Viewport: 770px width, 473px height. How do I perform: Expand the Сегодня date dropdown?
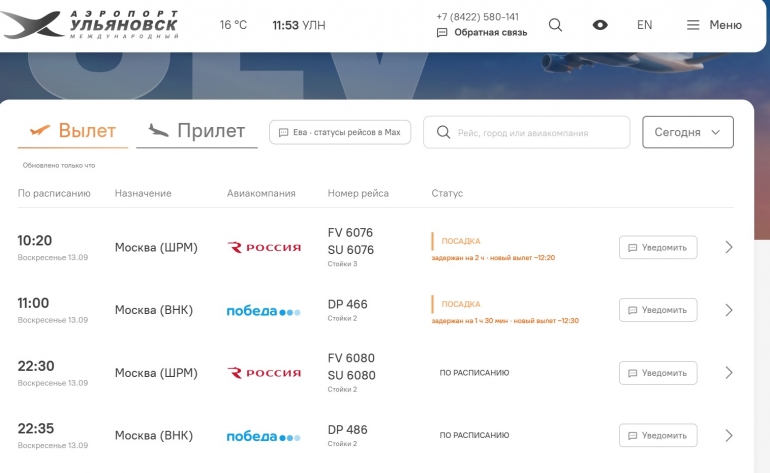688,132
